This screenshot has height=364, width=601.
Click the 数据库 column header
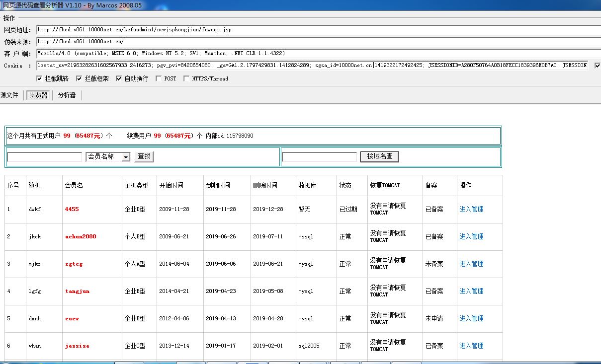[x=307, y=185]
